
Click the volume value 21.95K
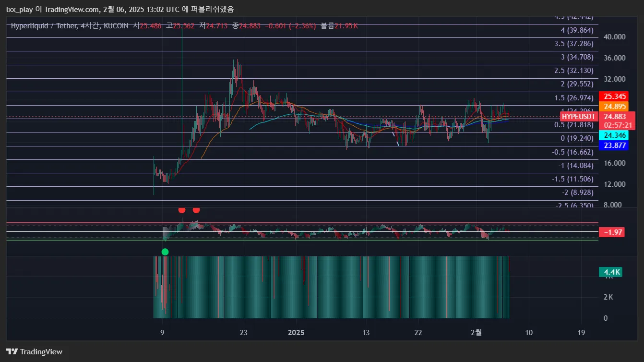pyautogui.click(x=346, y=26)
